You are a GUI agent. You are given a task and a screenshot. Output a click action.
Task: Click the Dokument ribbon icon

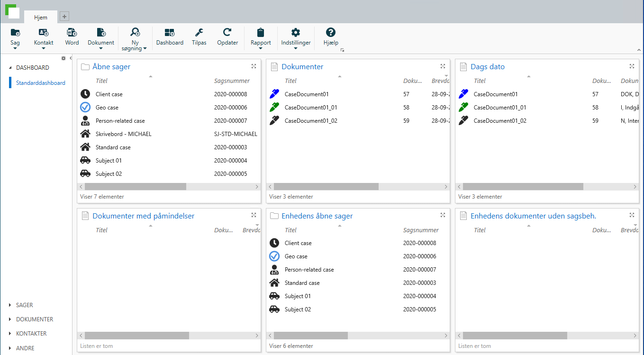(x=101, y=32)
